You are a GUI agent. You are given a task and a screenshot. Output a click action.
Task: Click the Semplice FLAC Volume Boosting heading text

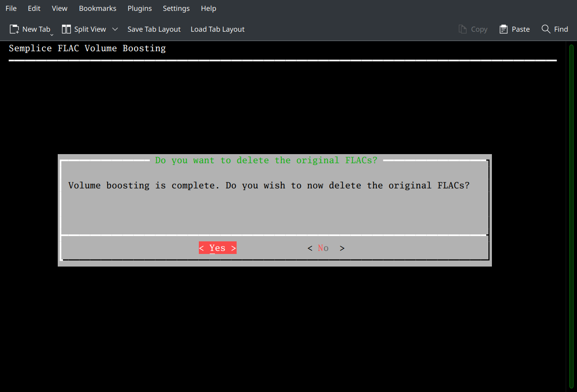[87, 48]
